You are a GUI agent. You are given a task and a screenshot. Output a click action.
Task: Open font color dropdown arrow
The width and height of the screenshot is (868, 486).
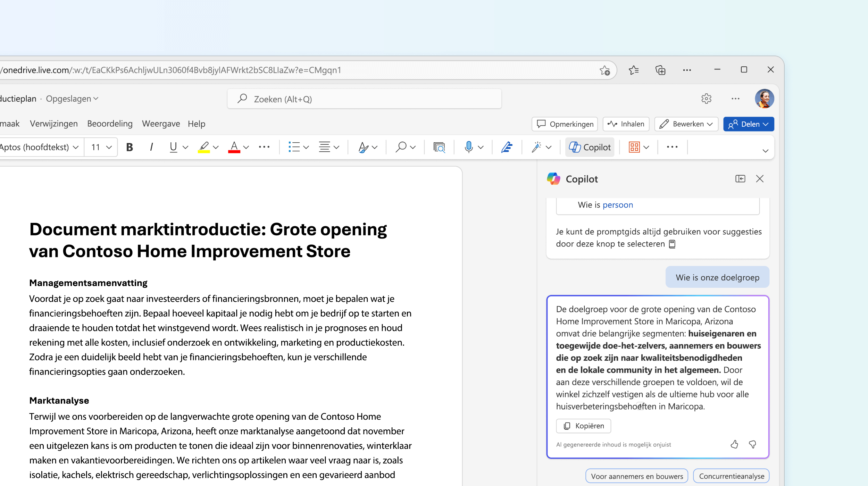point(246,147)
